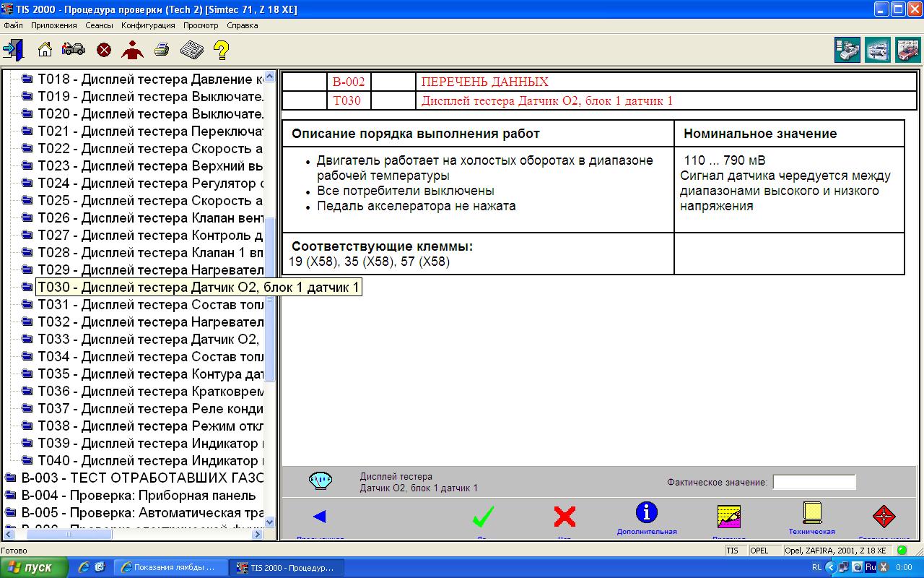Click folder icon of B-003 row
Screen dimensions: 924x578
(x=11, y=478)
